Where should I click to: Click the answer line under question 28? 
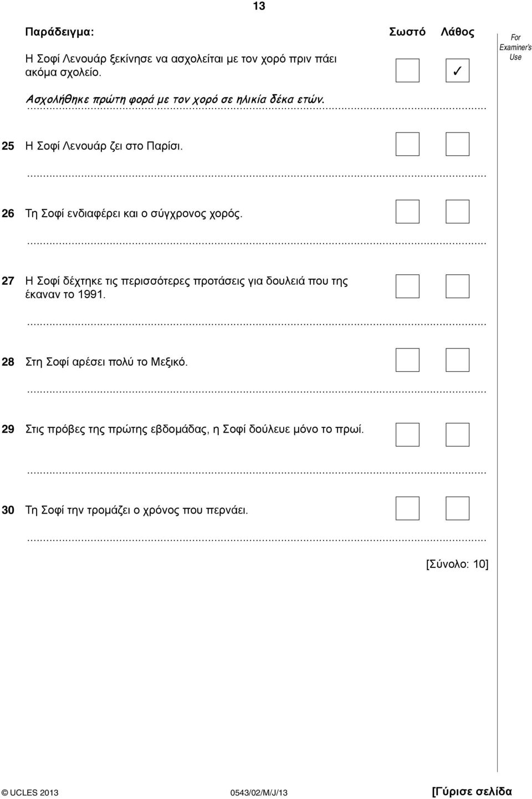point(256,390)
